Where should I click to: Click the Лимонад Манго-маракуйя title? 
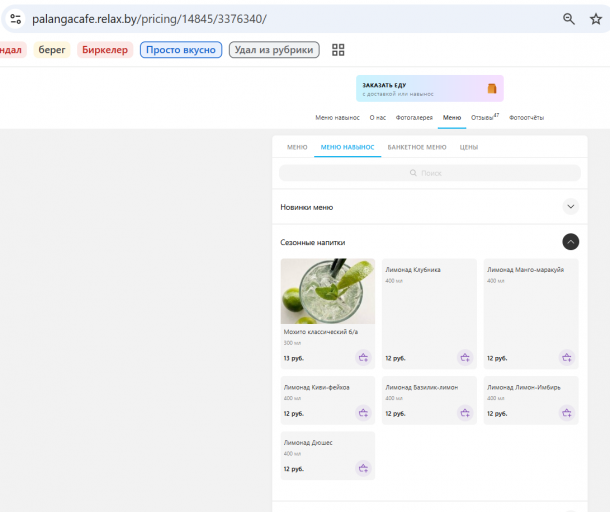click(x=525, y=270)
